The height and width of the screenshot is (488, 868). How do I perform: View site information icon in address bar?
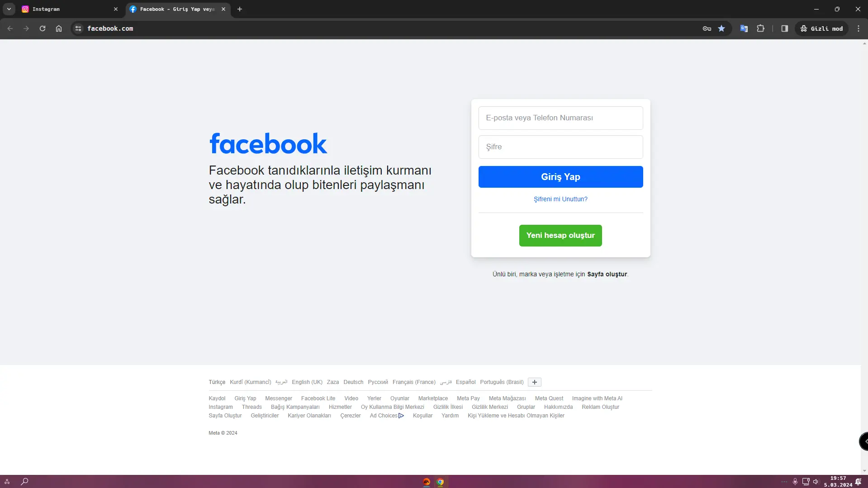click(78, 28)
